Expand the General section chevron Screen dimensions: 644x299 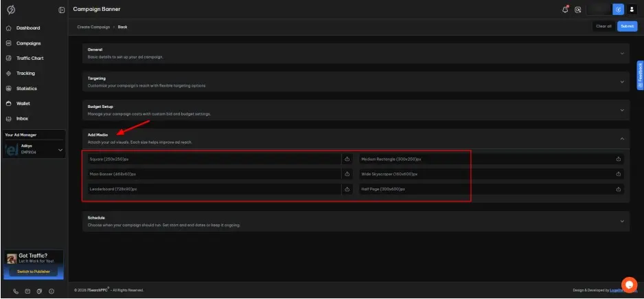(x=622, y=54)
